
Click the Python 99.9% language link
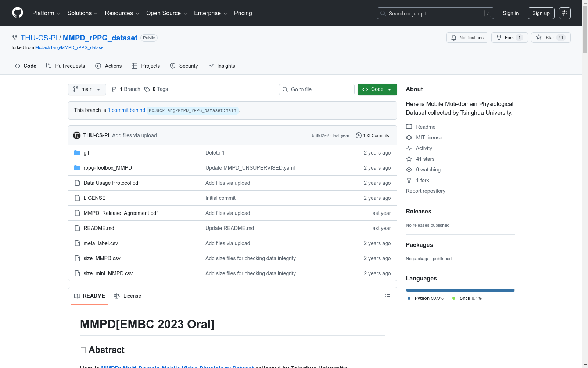click(x=426, y=298)
